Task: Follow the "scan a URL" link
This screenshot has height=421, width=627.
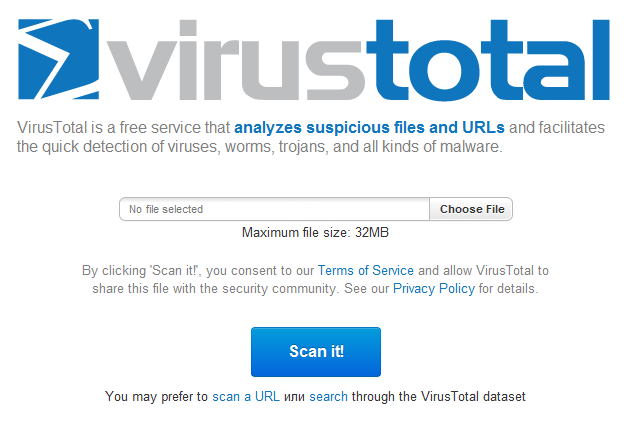Action: [246, 397]
